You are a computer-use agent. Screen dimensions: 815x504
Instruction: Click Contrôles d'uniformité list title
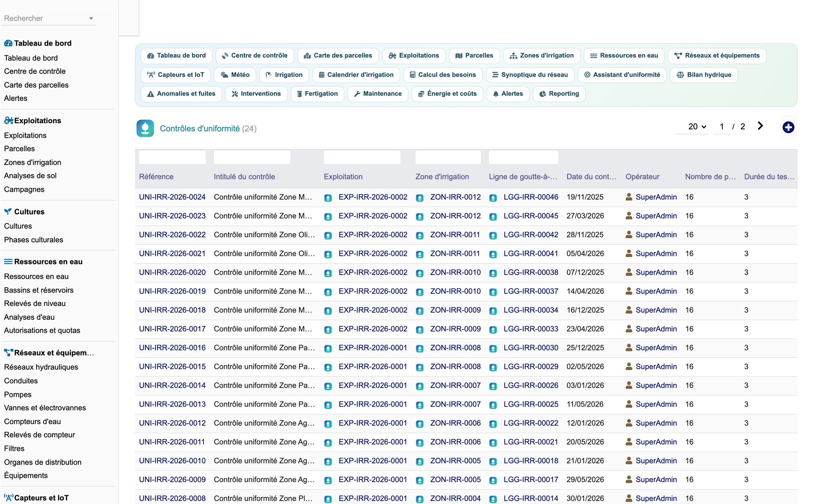[200, 129]
